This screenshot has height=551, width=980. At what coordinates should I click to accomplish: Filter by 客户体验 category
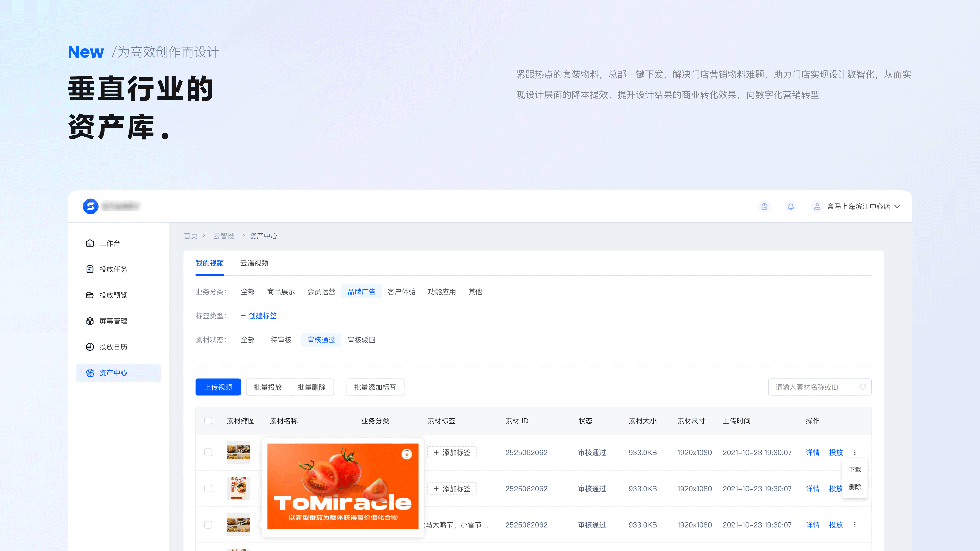[x=401, y=292]
